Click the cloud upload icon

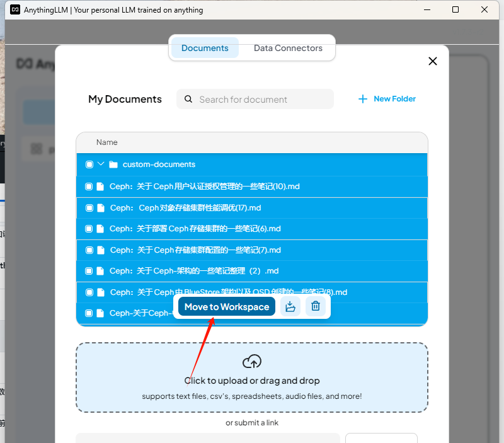point(252,362)
